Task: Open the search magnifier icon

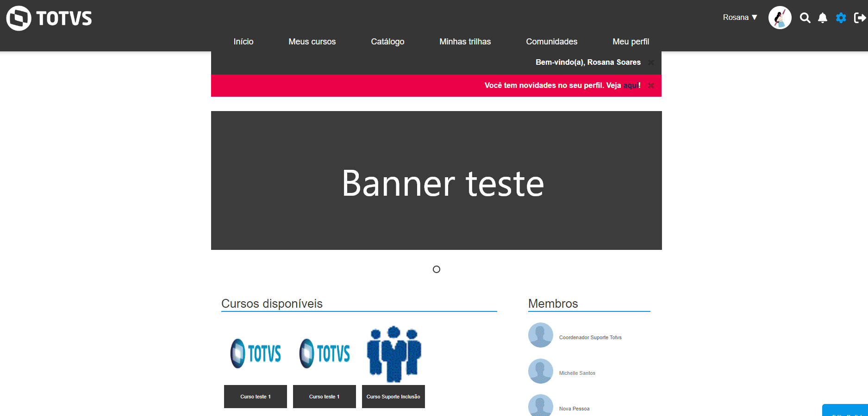Action: pyautogui.click(x=805, y=18)
